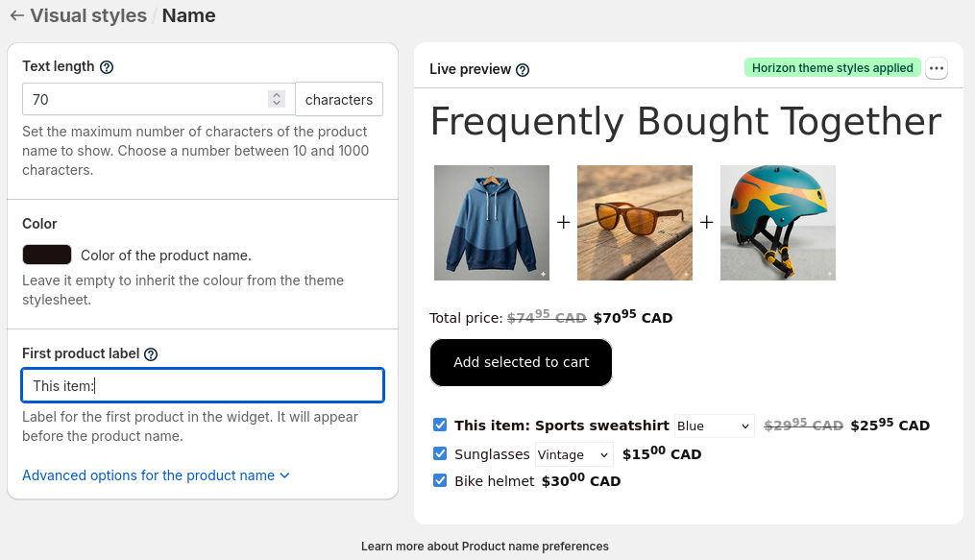Open the Text length help icon

(x=107, y=67)
